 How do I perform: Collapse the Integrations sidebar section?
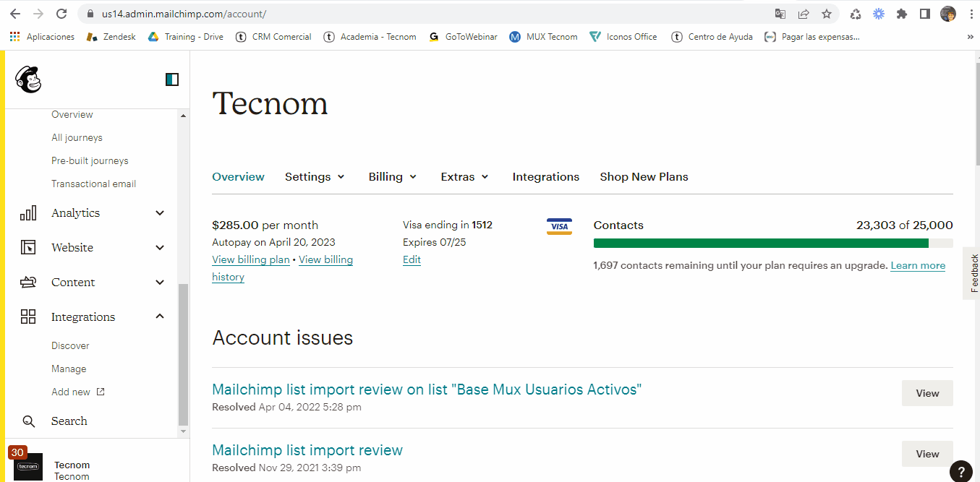pyautogui.click(x=160, y=317)
